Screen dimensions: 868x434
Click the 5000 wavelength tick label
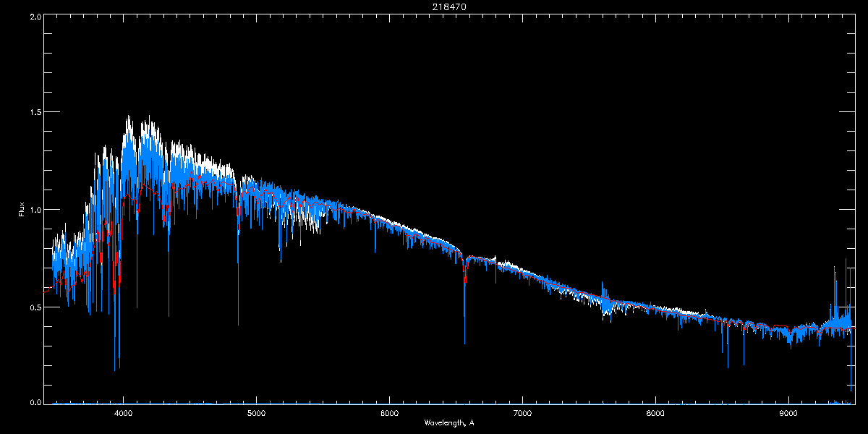pos(257,413)
